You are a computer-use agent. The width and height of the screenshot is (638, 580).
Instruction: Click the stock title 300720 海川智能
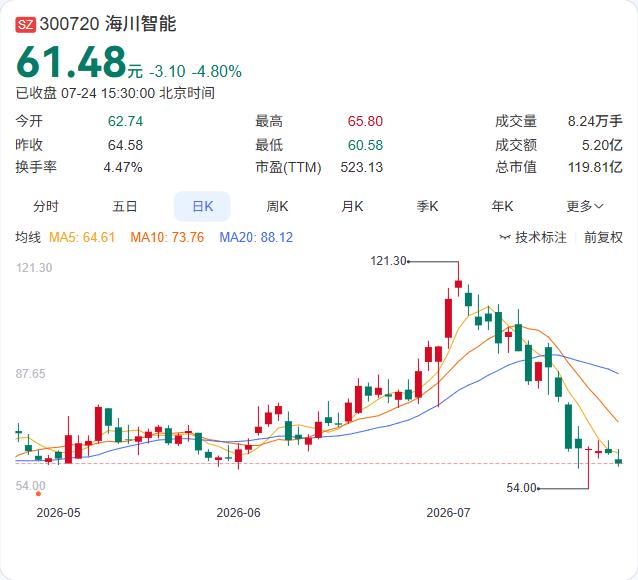[x=108, y=24]
